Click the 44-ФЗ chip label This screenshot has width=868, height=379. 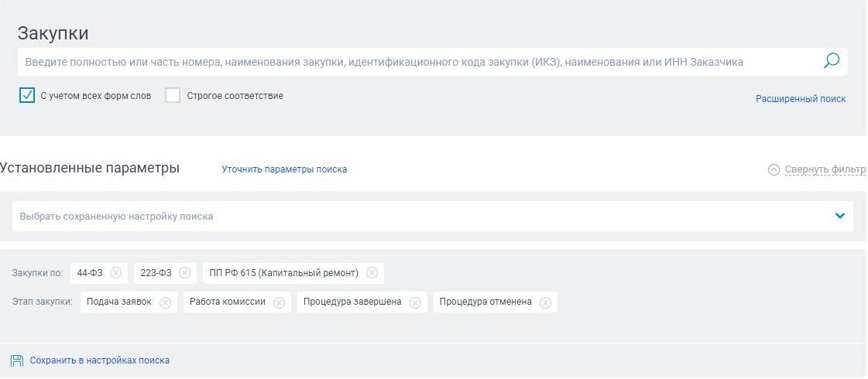[x=90, y=273]
